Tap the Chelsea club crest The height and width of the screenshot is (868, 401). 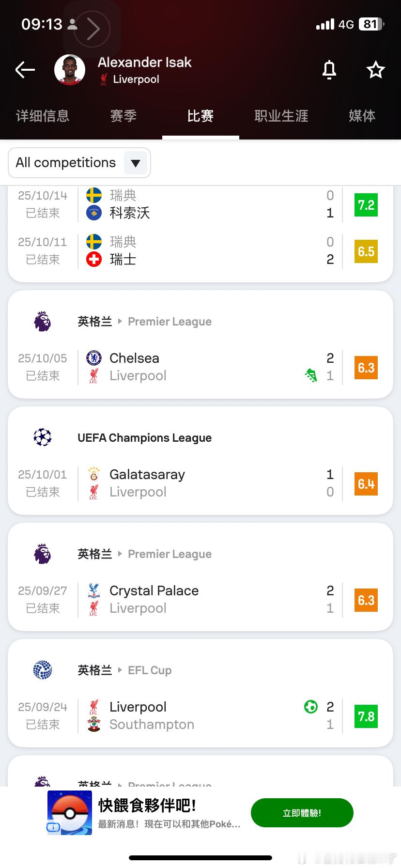tap(93, 358)
